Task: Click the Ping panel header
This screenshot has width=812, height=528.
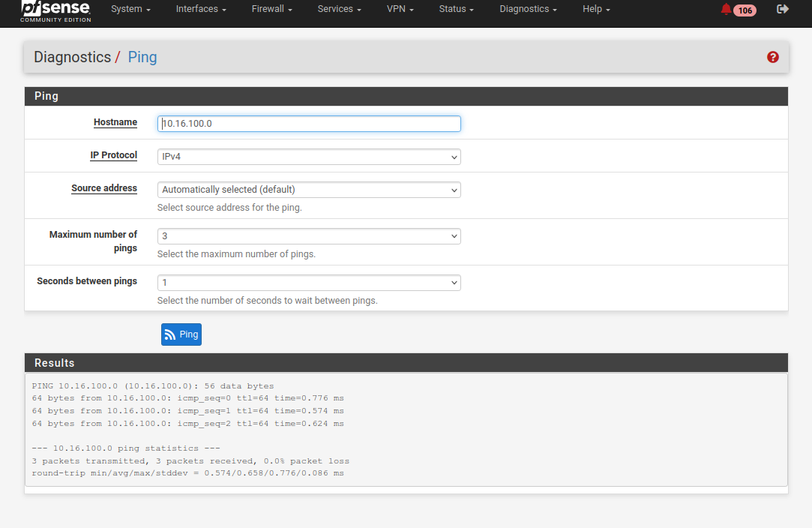Action: click(x=406, y=96)
